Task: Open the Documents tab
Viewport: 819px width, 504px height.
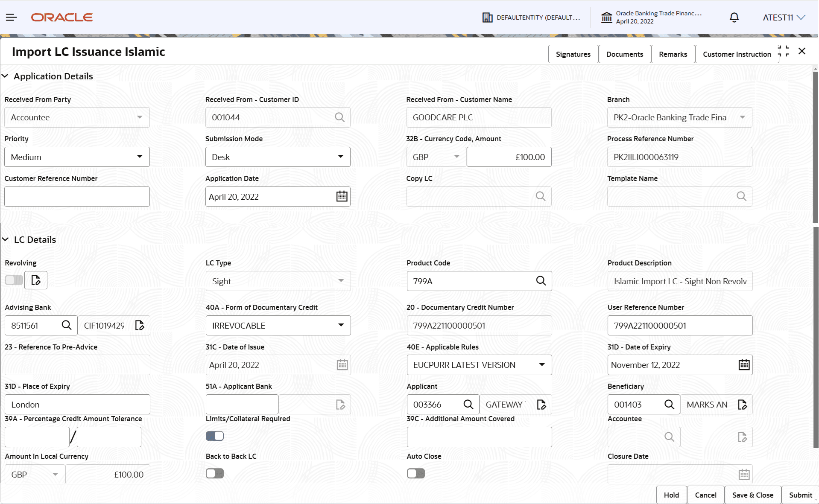Action: (625, 54)
